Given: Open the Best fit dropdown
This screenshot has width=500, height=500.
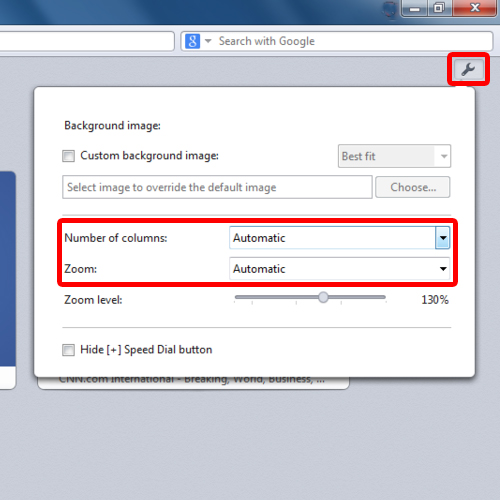Looking at the screenshot, I should [x=394, y=156].
